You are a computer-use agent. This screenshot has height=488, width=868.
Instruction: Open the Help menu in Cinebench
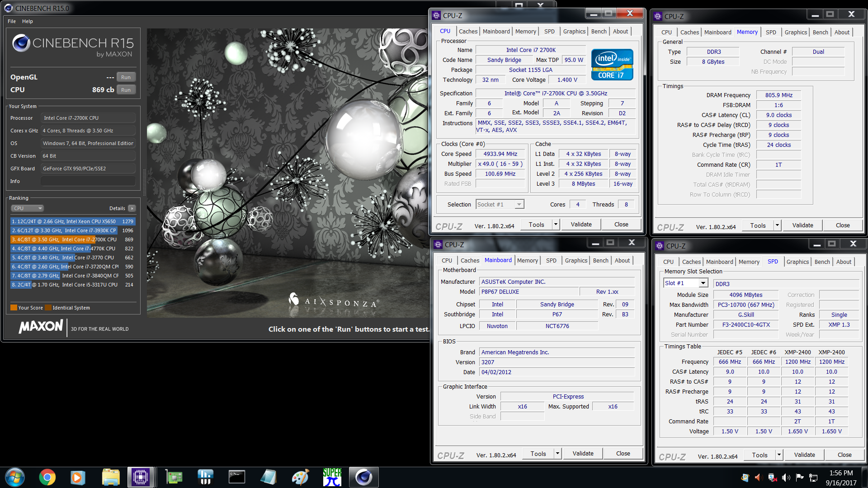click(28, 21)
